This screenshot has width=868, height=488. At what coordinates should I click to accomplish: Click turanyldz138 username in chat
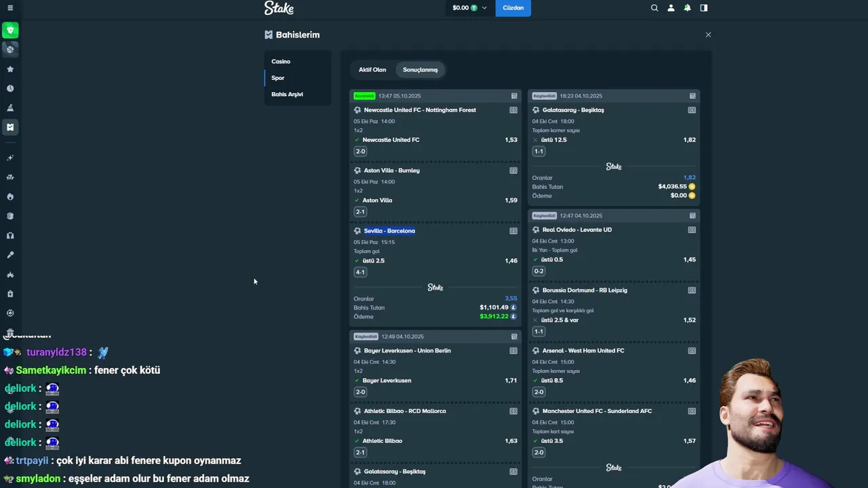coord(56,352)
